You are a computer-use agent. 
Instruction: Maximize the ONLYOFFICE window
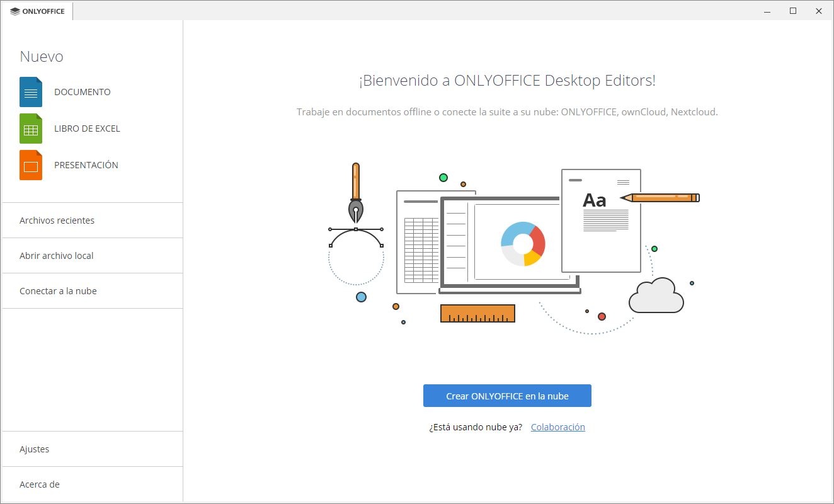pos(793,11)
